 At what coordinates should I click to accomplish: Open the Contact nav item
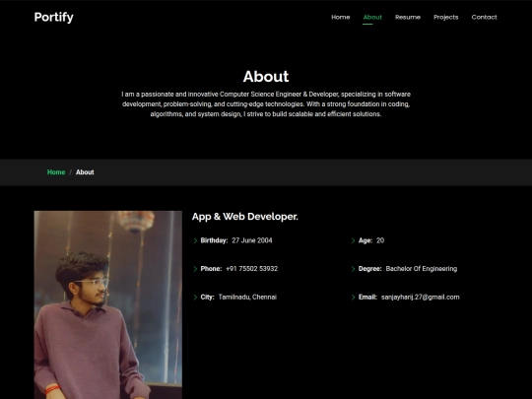(484, 17)
